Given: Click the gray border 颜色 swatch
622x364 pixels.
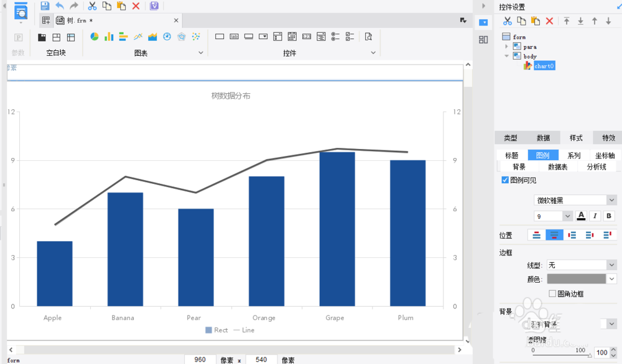Looking at the screenshot, I should click(x=576, y=279).
